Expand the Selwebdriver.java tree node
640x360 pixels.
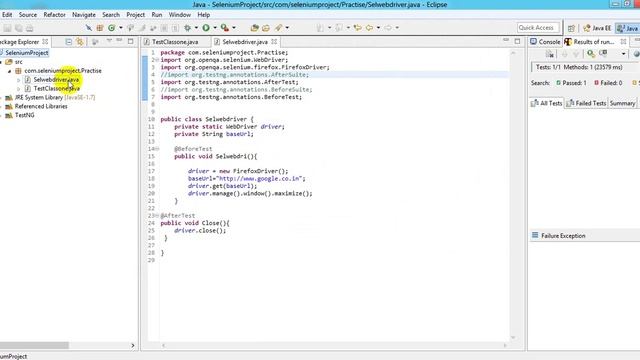(x=18, y=80)
